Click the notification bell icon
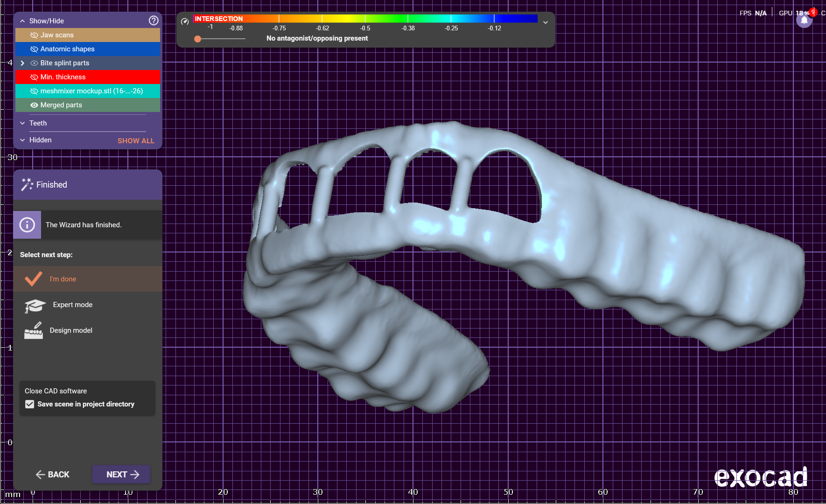 click(804, 21)
